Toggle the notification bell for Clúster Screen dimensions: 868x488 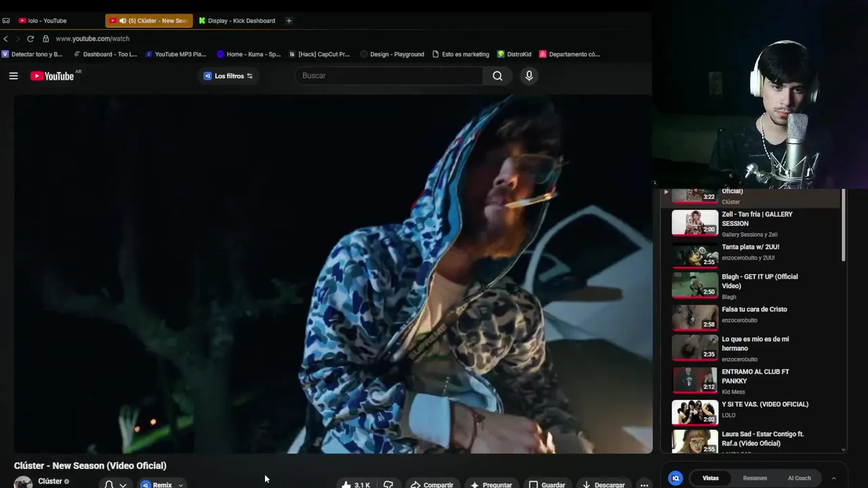point(108,485)
